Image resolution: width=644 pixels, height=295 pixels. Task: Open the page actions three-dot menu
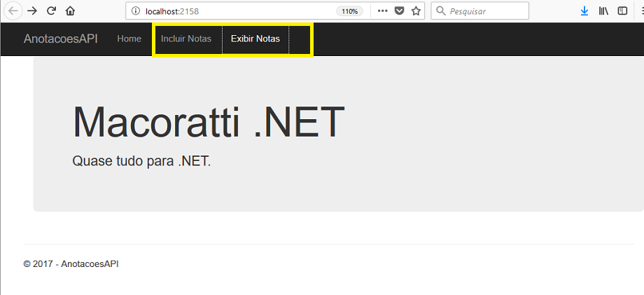(x=382, y=11)
